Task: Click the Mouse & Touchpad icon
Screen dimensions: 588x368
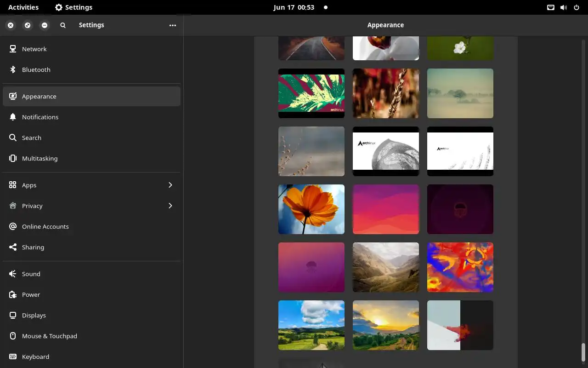Action: (13, 336)
